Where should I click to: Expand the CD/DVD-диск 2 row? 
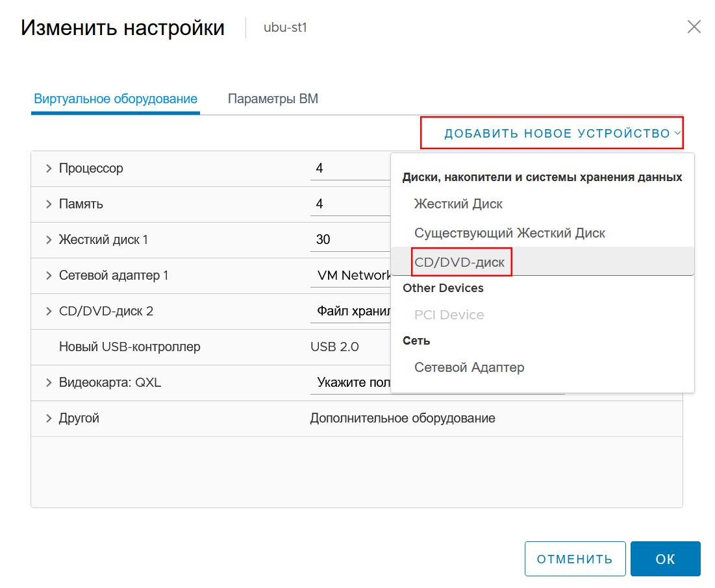click(x=49, y=312)
